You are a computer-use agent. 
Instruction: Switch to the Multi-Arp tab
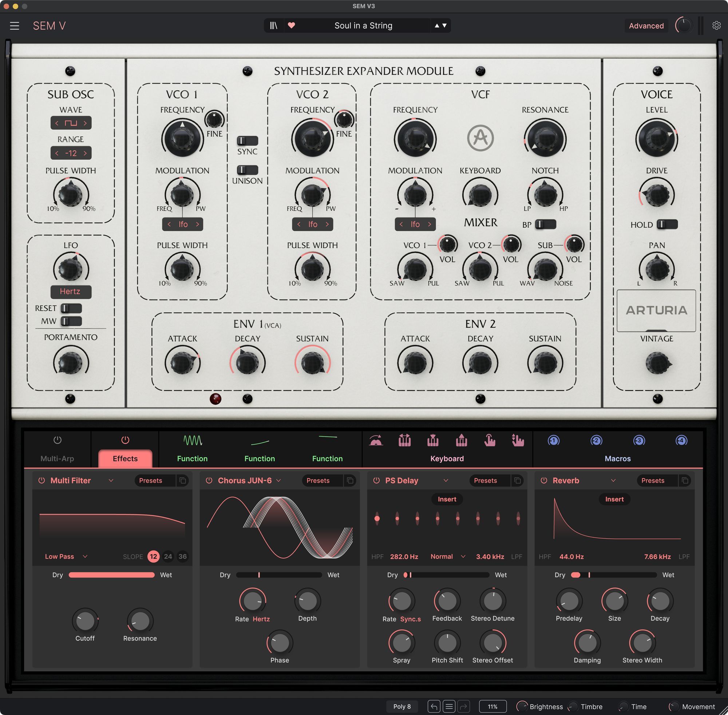pyautogui.click(x=57, y=458)
